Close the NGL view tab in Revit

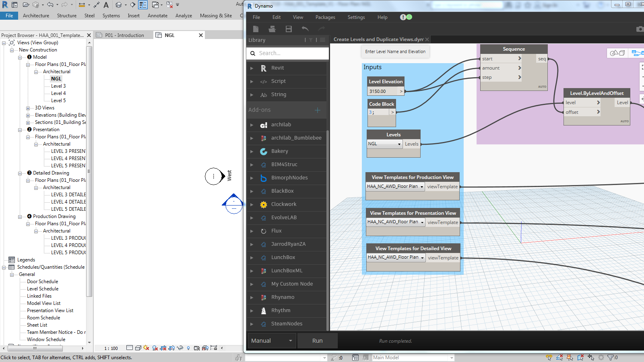pyautogui.click(x=201, y=35)
